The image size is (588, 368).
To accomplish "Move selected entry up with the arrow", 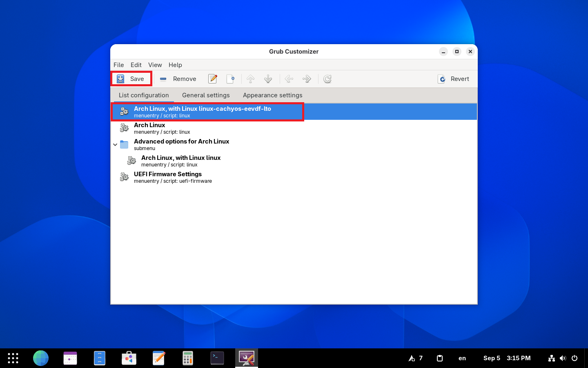I will pyautogui.click(x=251, y=79).
